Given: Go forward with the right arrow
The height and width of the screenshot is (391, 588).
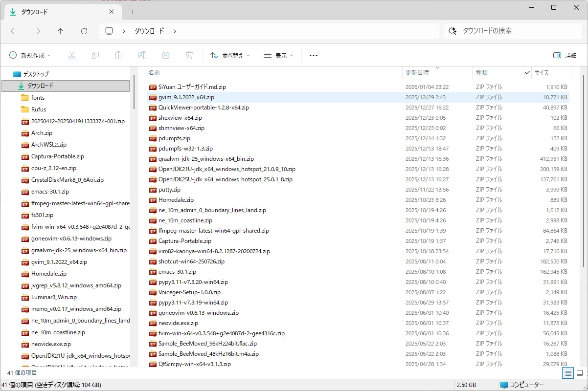Looking at the screenshot, I should [37, 31].
